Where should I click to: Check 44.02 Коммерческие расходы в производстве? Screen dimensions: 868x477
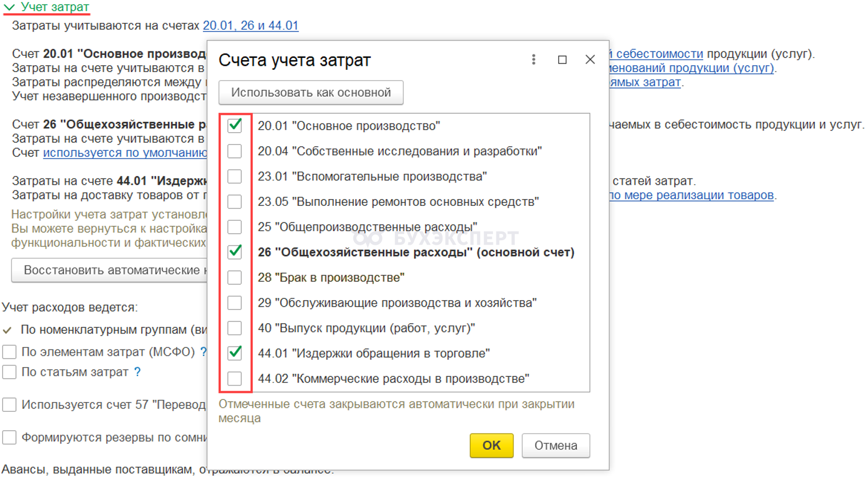coord(234,379)
